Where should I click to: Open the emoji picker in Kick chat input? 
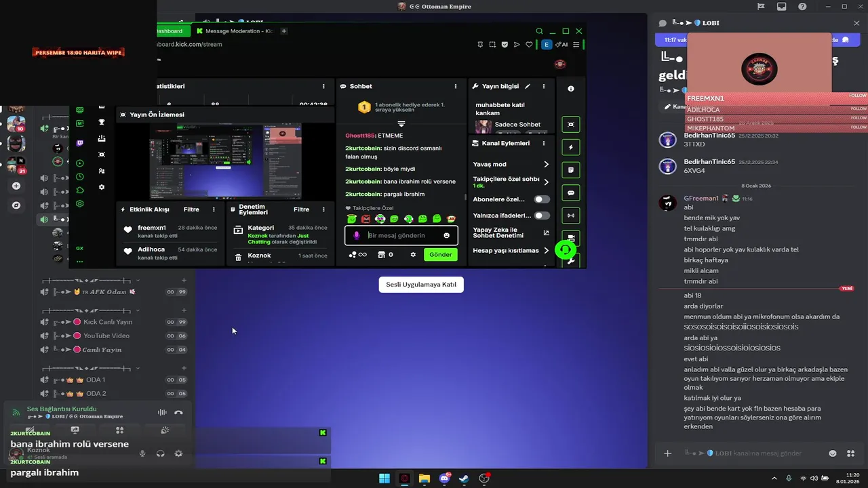click(x=446, y=235)
